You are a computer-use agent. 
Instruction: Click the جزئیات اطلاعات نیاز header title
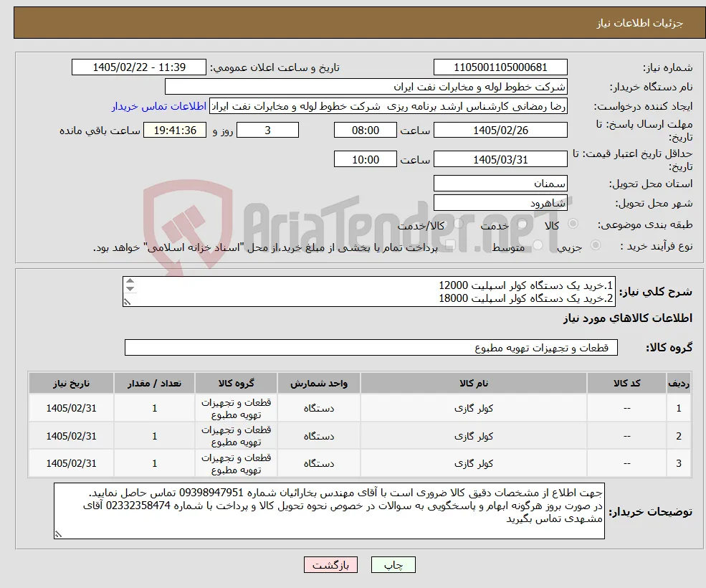pyautogui.click(x=640, y=23)
